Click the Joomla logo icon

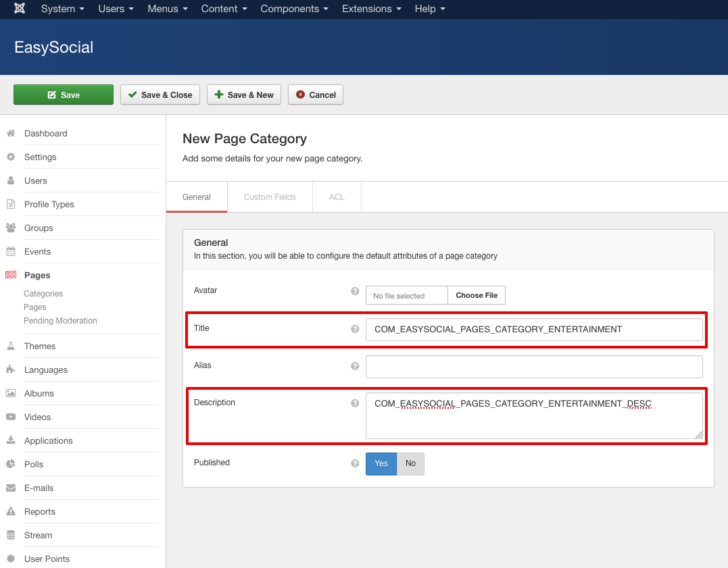20,8
